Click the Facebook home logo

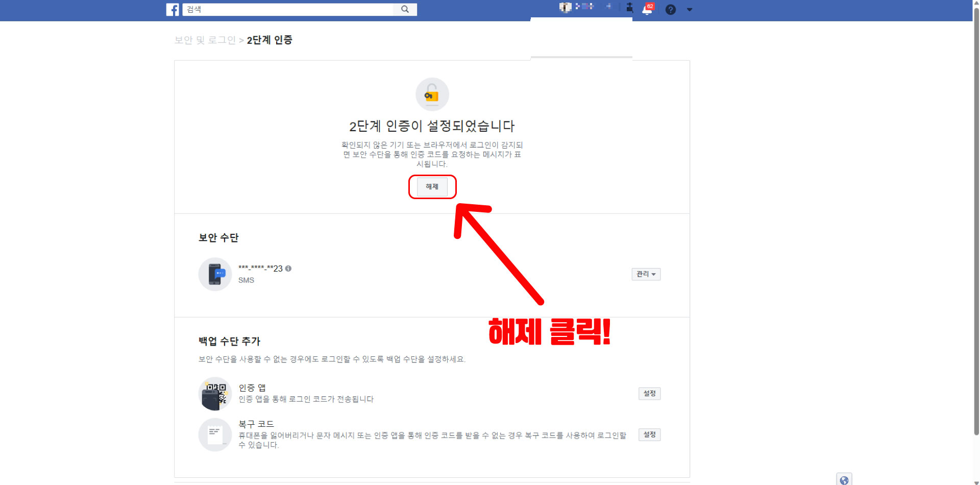coord(173,9)
